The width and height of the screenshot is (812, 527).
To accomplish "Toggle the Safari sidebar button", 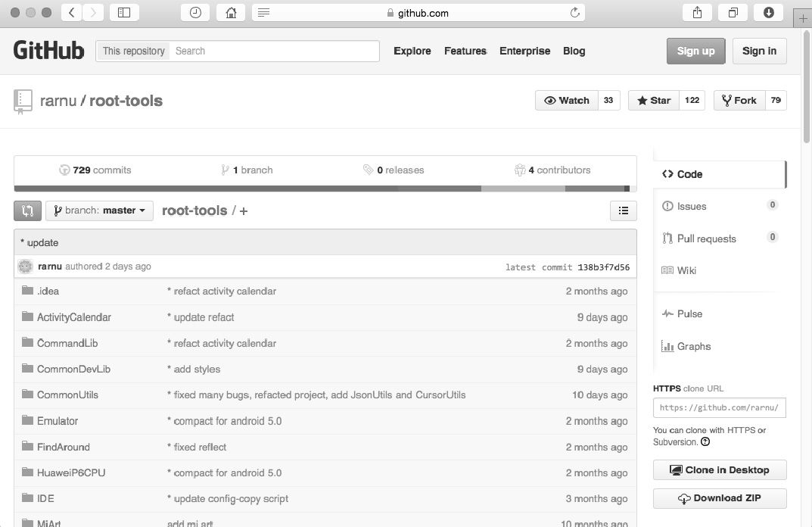I will [x=124, y=12].
